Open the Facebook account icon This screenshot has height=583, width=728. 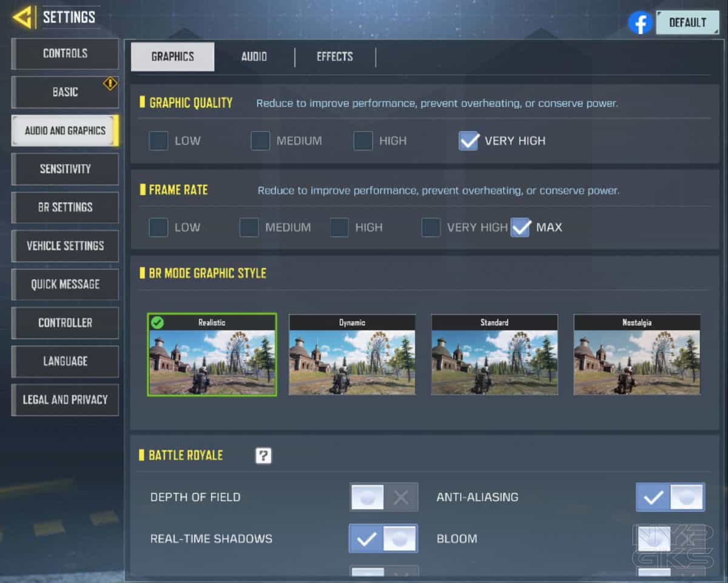pos(640,23)
